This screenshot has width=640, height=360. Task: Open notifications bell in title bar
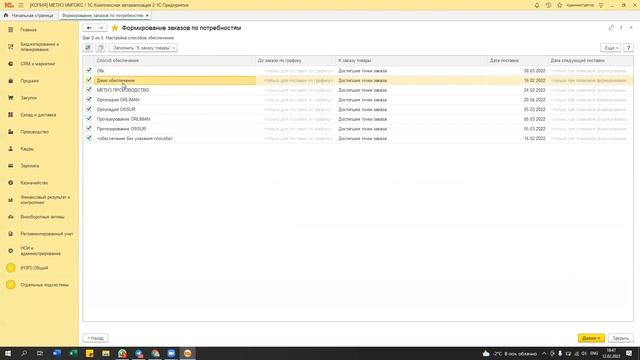pos(537,5)
